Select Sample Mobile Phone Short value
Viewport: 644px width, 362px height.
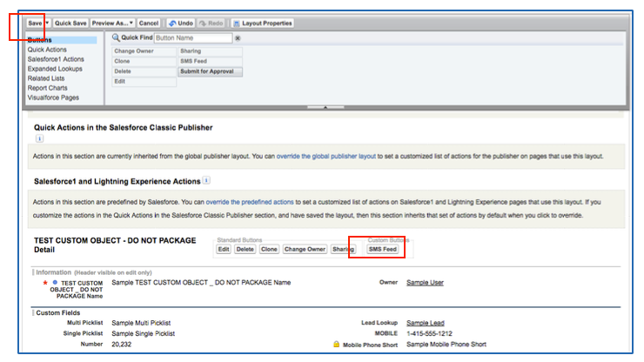tap(446, 345)
